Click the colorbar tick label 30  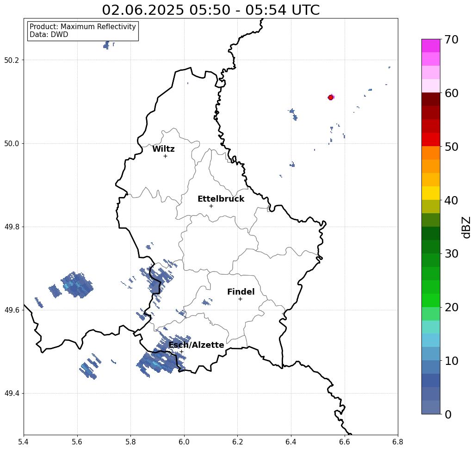(x=451, y=253)
